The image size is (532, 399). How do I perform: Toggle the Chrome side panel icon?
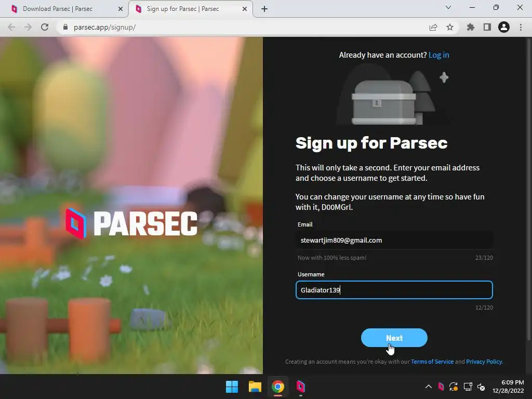(487, 27)
